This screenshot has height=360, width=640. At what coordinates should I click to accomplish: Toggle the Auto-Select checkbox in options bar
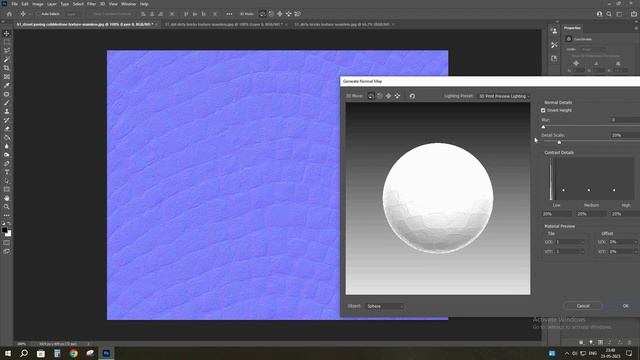pyautogui.click(x=38, y=14)
